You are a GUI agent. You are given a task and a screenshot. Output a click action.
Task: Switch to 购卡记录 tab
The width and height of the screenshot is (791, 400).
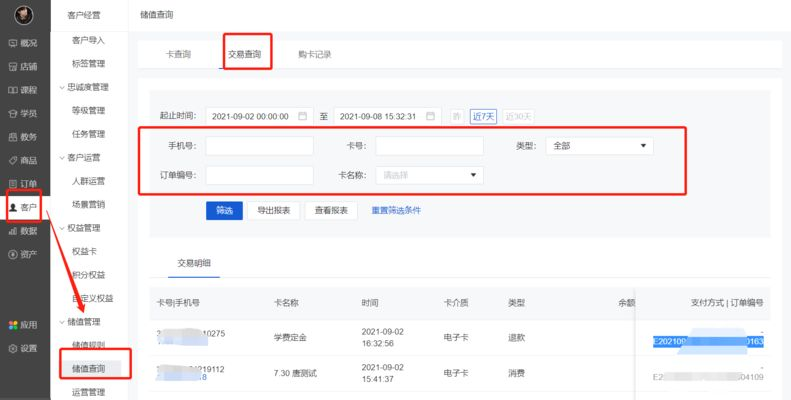315,54
